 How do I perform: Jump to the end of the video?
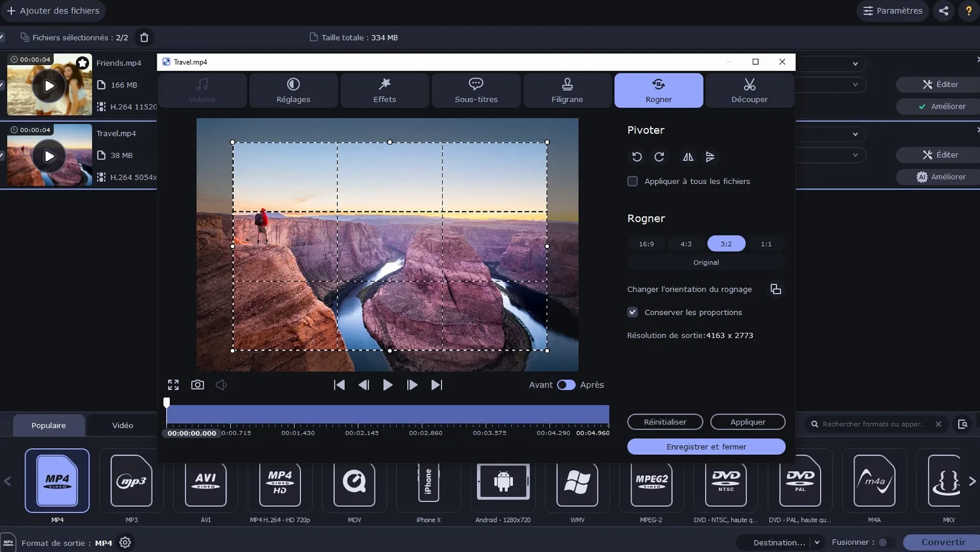pyautogui.click(x=436, y=385)
